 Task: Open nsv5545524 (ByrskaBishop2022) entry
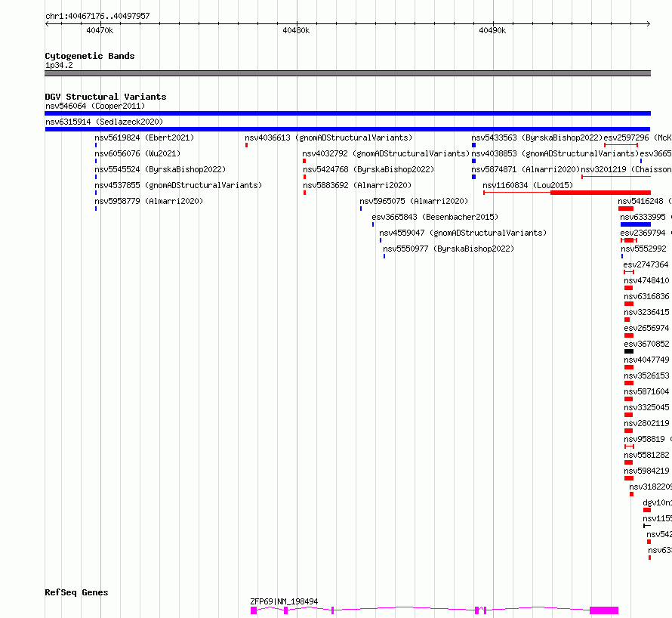click(160, 169)
